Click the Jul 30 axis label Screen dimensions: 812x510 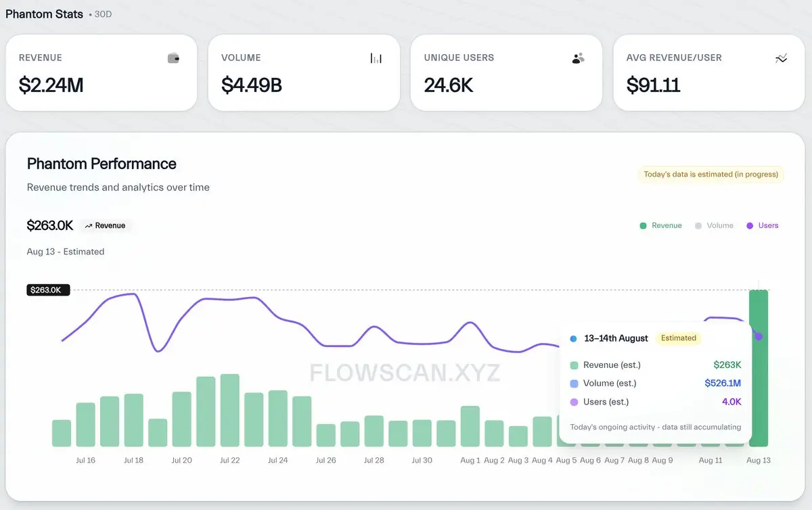(422, 461)
